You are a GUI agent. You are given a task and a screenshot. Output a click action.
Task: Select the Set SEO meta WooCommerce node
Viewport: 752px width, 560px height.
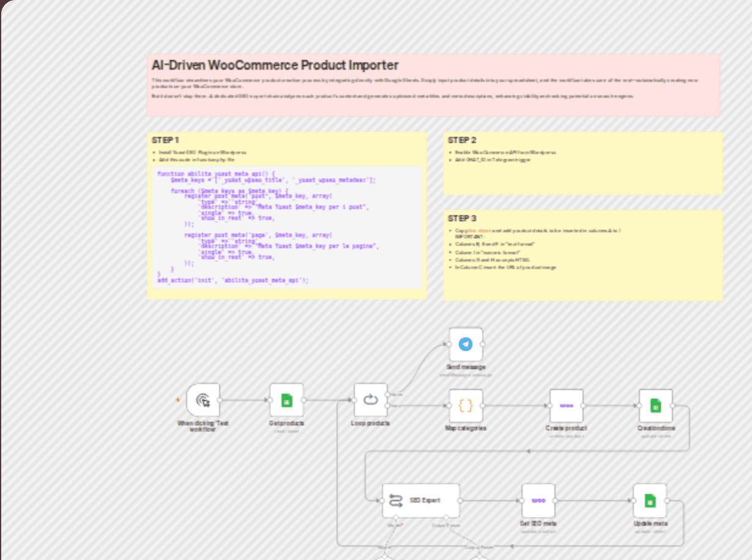tap(538, 500)
